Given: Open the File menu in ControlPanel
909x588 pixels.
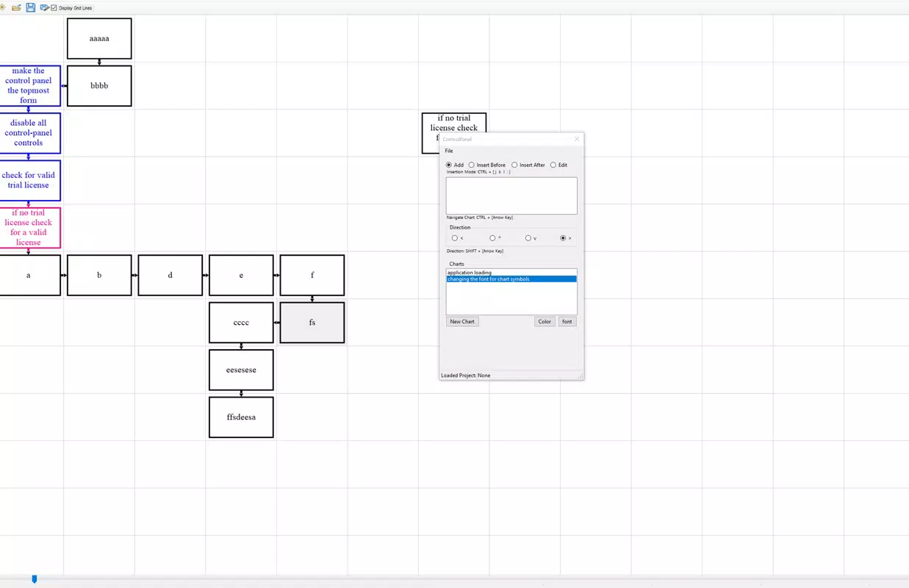Looking at the screenshot, I should point(449,151).
